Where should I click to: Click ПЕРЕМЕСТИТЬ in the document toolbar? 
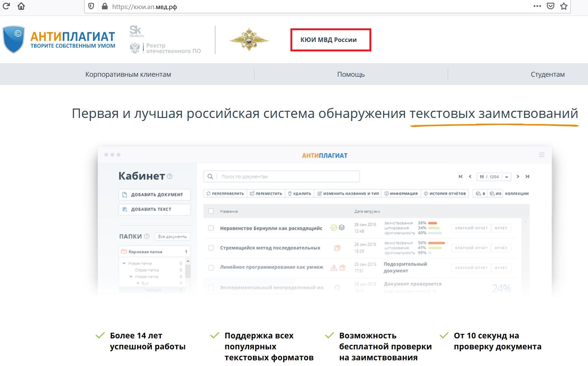pos(266,194)
